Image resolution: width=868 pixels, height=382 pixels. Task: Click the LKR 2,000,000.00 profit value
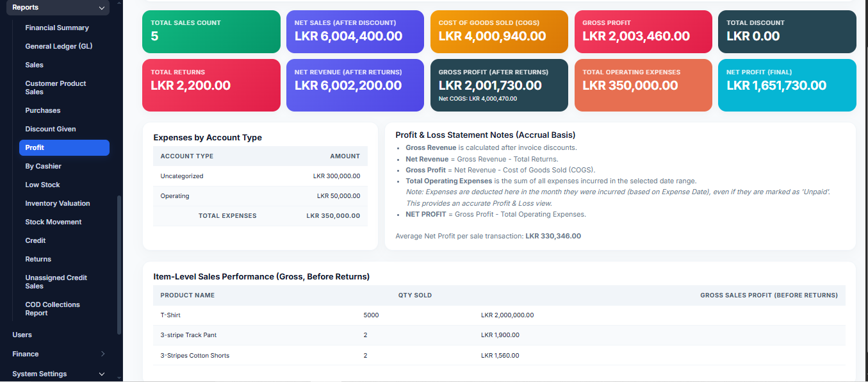(x=507, y=315)
